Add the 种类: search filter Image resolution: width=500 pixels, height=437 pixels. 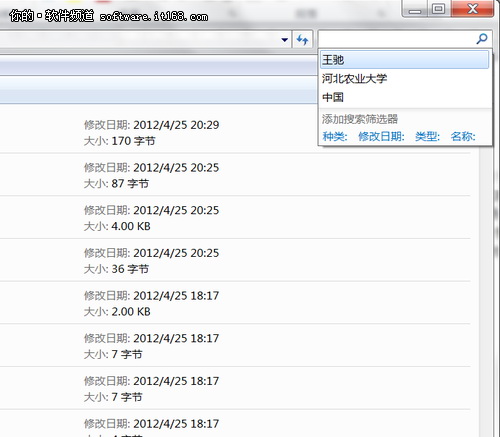click(x=335, y=136)
